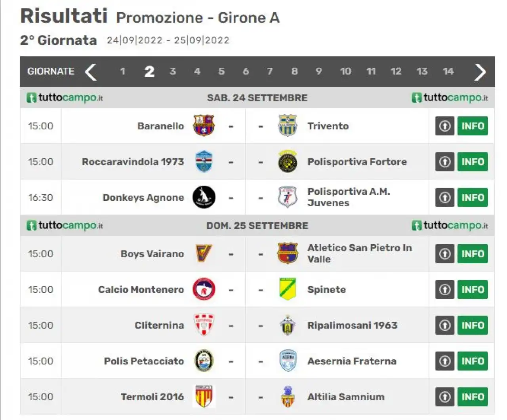Select the Spinete green-yellow crest
507x420 pixels.
tap(288, 289)
